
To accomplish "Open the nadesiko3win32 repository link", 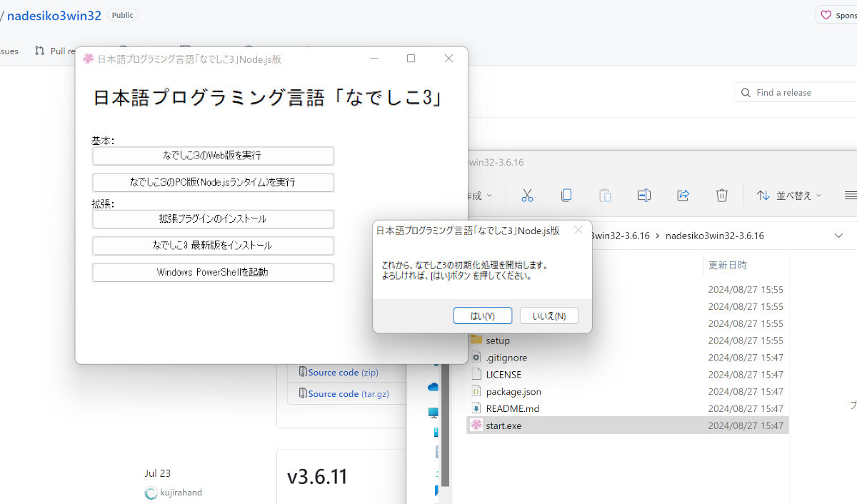I will (x=54, y=16).
